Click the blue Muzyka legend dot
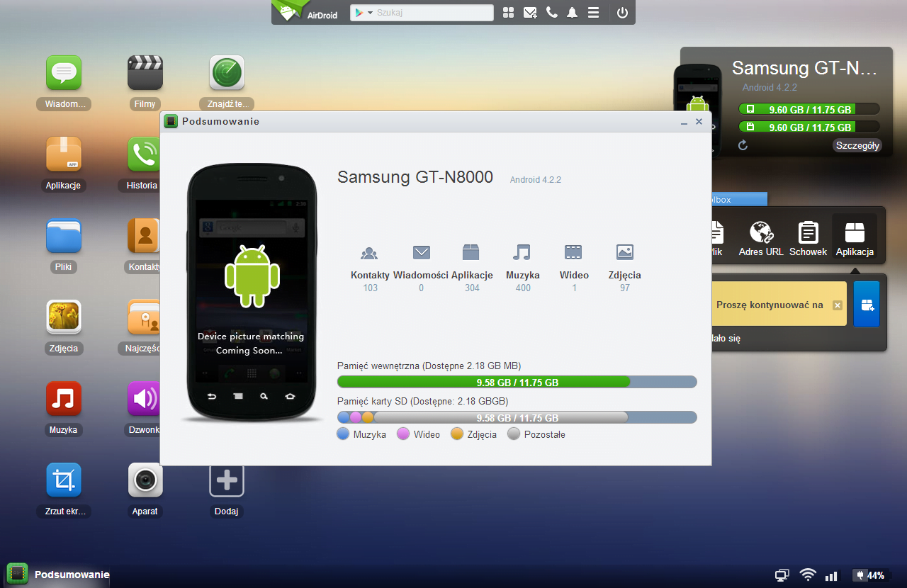907x588 pixels. coord(344,434)
